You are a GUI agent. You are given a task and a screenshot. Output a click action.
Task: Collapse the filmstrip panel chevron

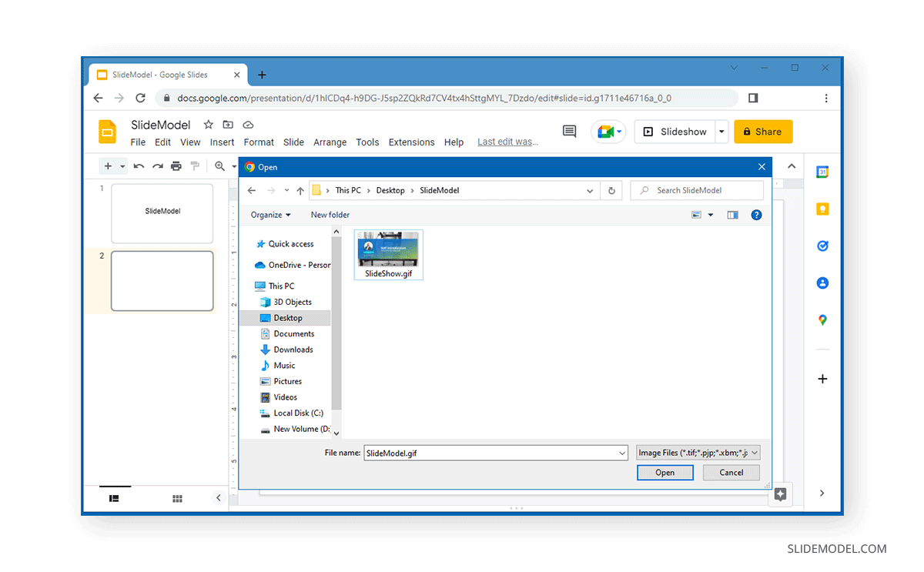click(219, 498)
